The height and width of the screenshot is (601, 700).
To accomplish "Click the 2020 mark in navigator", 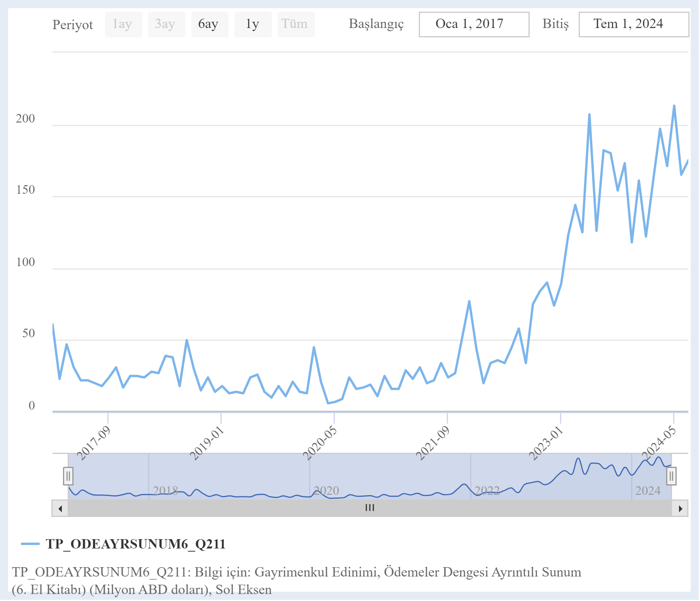I will coord(326,491).
